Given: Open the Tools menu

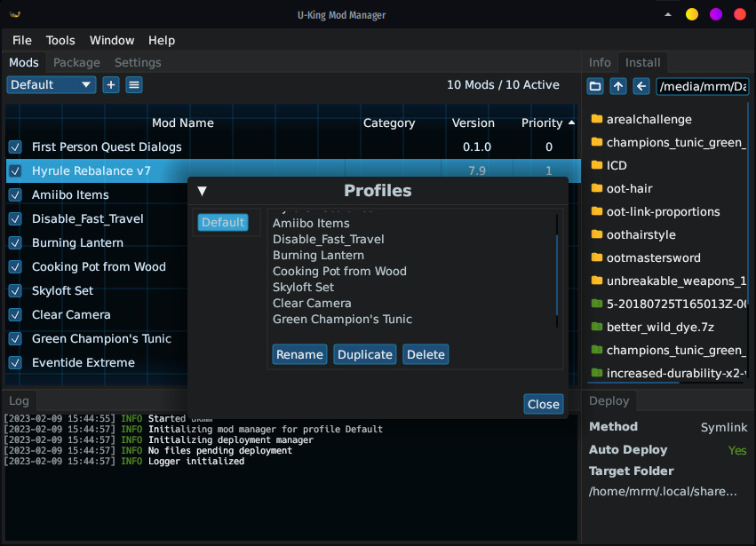Looking at the screenshot, I should point(60,40).
